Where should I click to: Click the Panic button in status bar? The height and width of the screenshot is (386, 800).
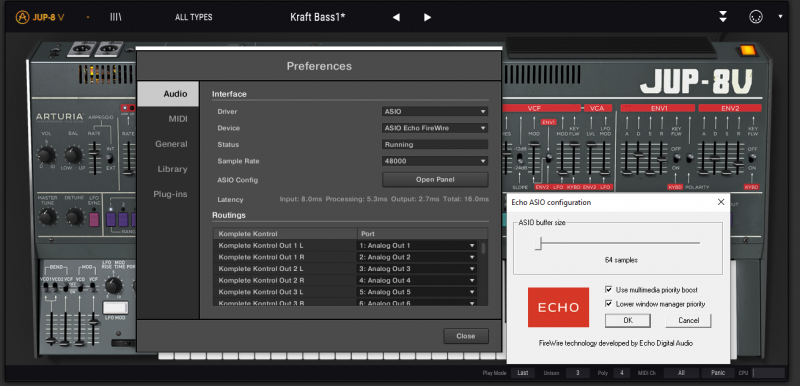coord(717,373)
